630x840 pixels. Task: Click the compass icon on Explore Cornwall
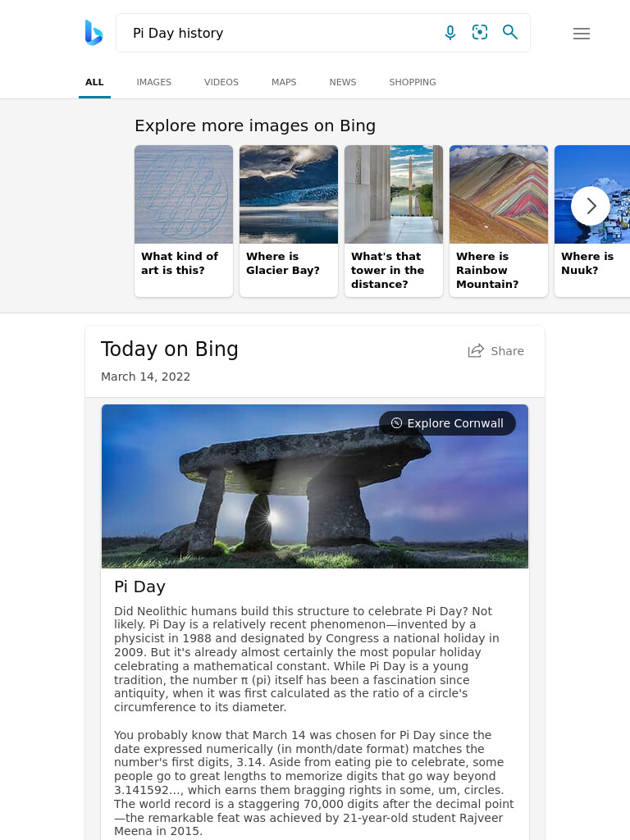396,423
